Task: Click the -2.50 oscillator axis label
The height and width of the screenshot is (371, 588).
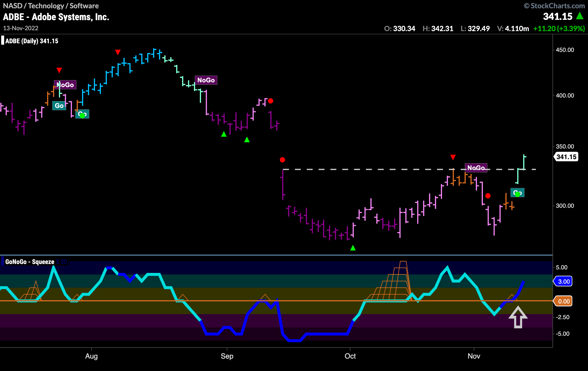Action: click(x=563, y=317)
